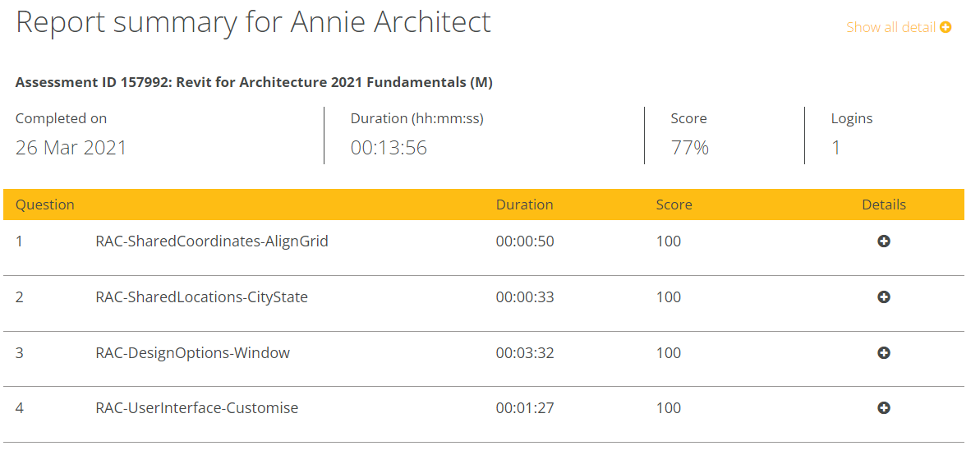Click the Show all detail link
Screen dimensions: 980x455
898,27
